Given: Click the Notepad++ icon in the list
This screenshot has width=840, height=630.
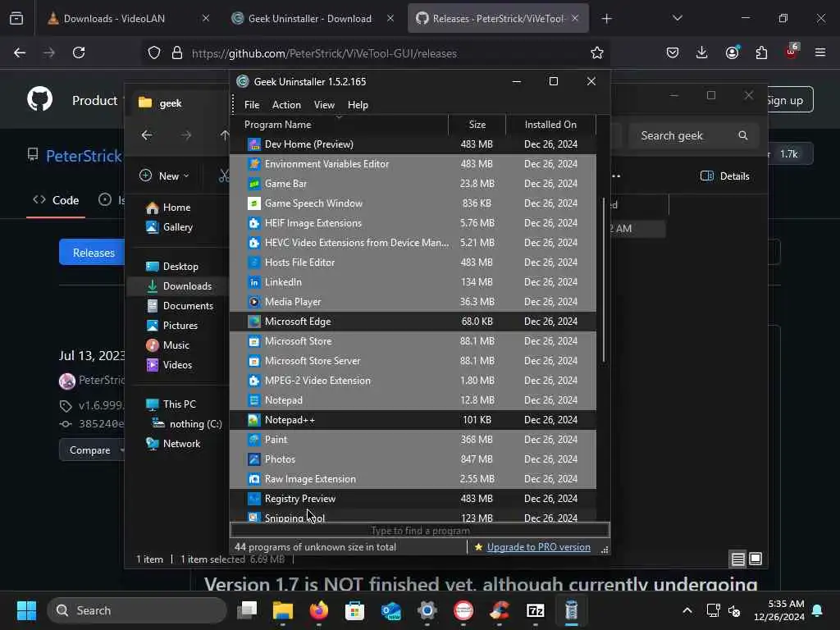Looking at the screenshot, I should [x=254, y=420].
